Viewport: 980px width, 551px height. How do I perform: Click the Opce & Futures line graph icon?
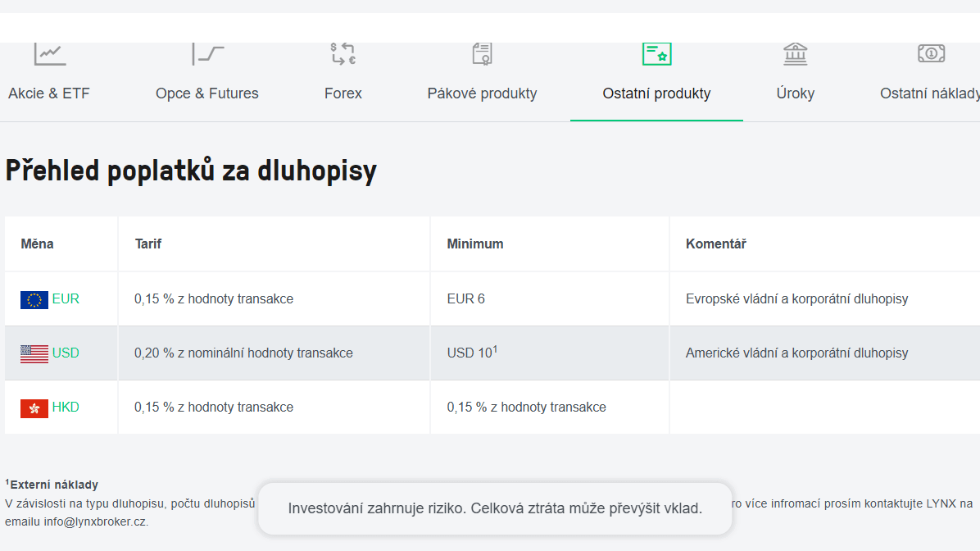point(206,52)
